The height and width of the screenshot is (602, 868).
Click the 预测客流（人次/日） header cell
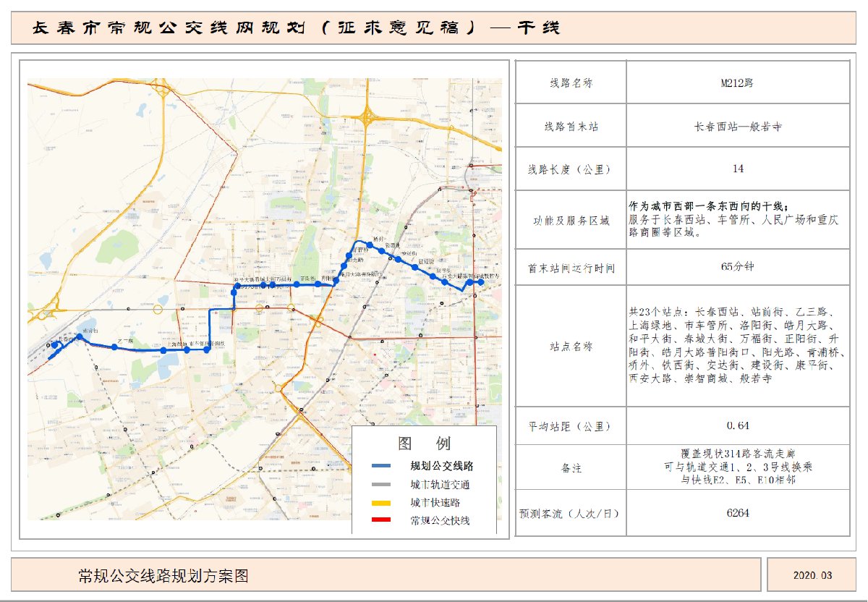tap(571, 514)
